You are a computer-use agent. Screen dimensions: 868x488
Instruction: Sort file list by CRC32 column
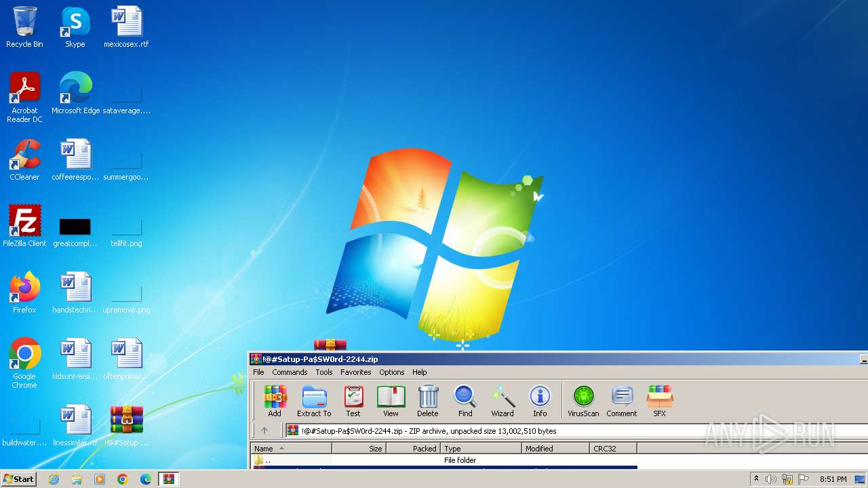(x=613, y=448)
